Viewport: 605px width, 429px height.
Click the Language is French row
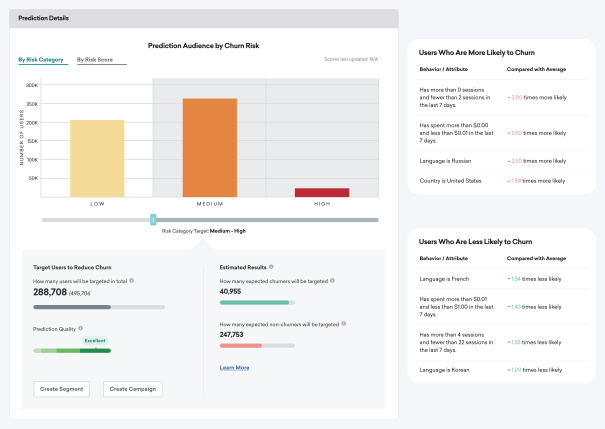(x=501, y=279)
